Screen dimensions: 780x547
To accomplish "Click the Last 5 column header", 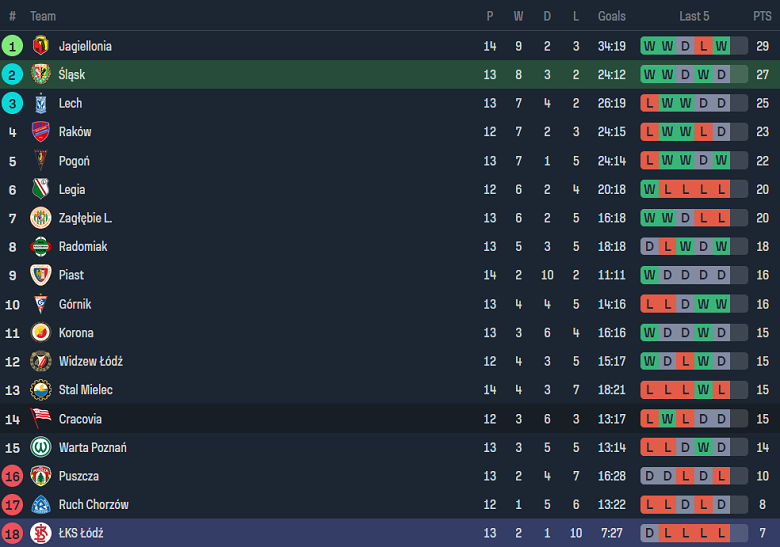I will tap(694, 16).
